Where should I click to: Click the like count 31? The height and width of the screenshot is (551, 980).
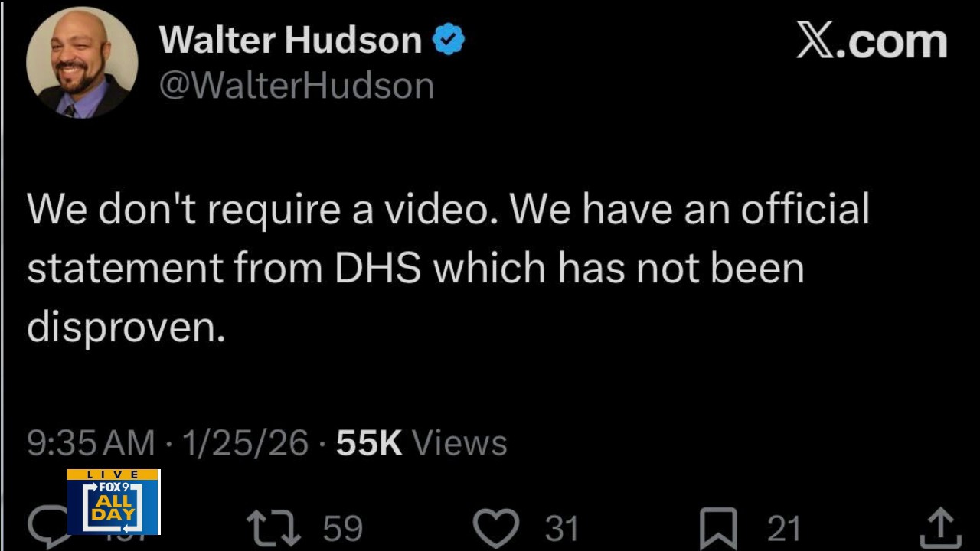[x=561, y=529]
